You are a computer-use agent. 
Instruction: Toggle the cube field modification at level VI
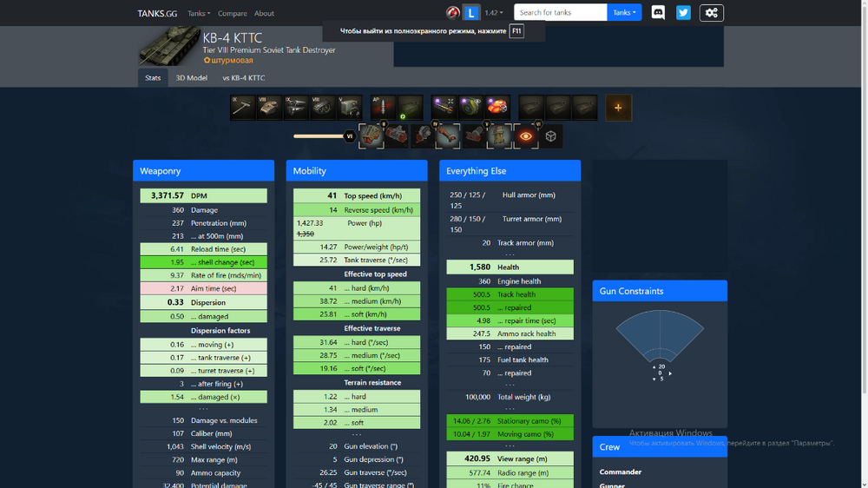(x=551, y=136)
